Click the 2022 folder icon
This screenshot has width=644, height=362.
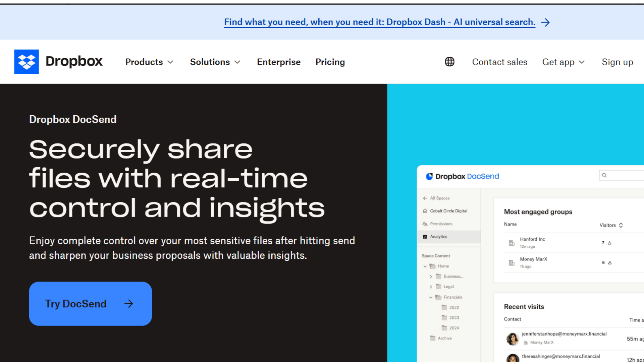coord(444,307)
